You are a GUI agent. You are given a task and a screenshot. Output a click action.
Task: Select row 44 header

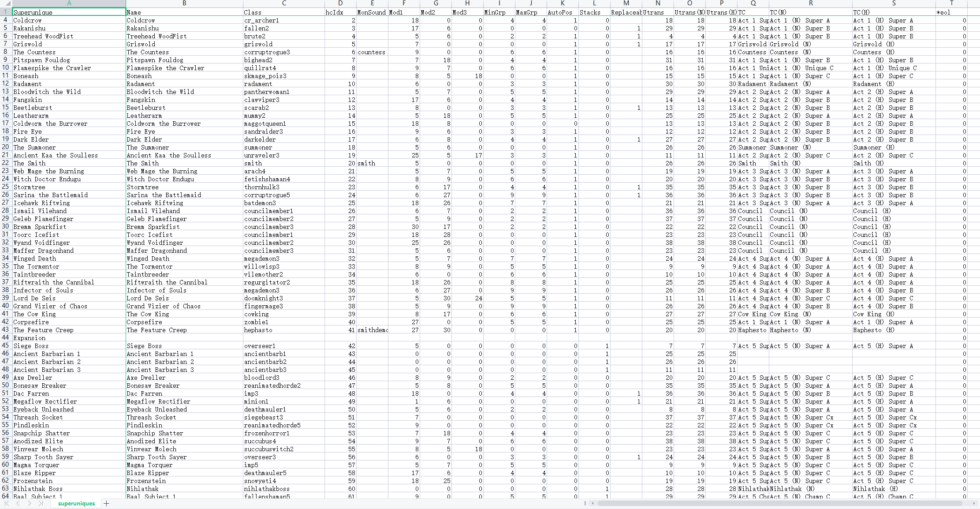coord(5,338)
